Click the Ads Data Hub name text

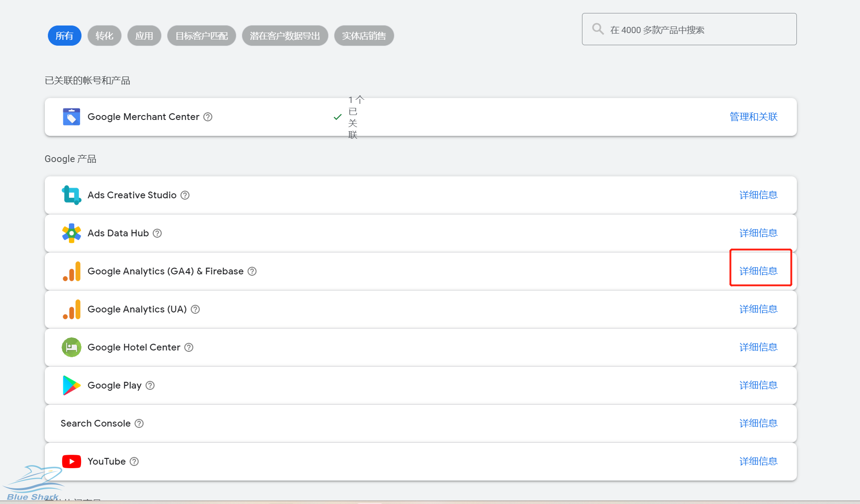pyautogui.click(x=118, y=233)
